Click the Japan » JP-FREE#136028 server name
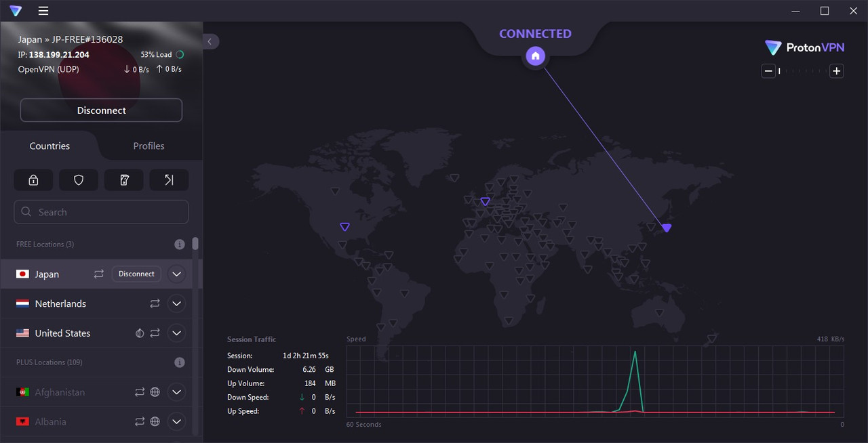Screen dimensions: 868x443 71,39
